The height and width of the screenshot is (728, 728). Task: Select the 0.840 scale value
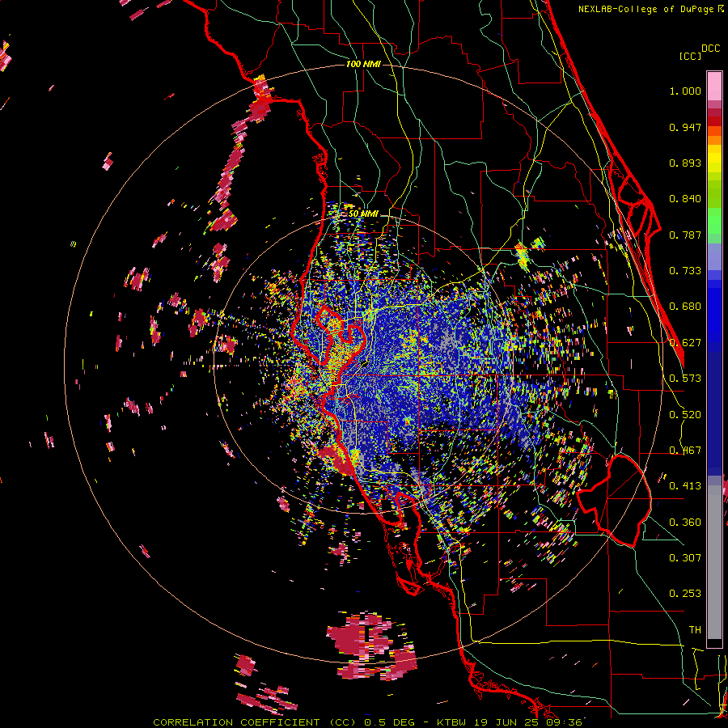coord(685,199)
